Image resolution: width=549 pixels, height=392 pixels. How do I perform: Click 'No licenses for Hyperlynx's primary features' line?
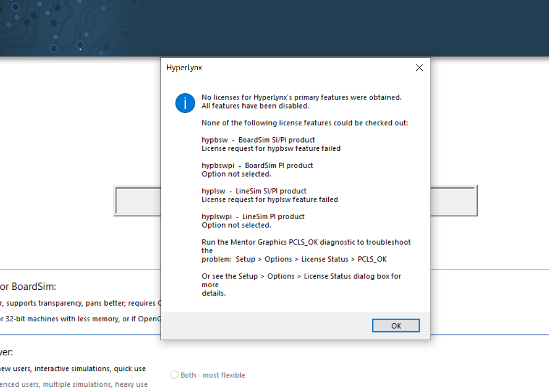(301, 97)
